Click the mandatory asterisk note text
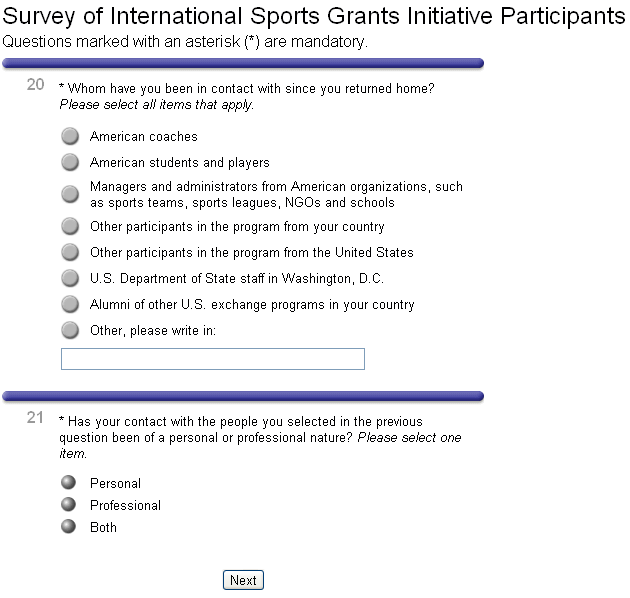Image resolution: width=630 pixels, height=598 pixels. tap(186, 42)
